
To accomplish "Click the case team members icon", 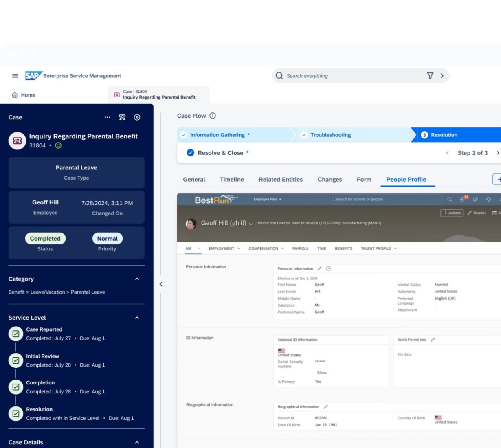I will (x=122, y=117).
